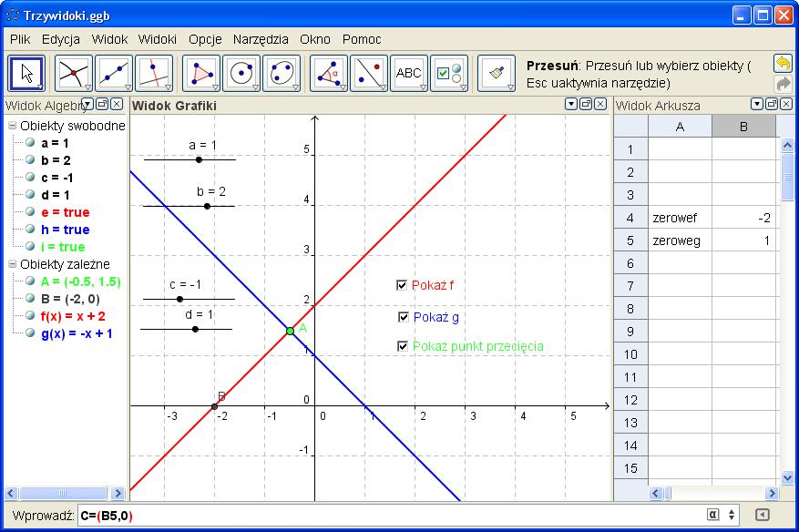Toggle visibility bullet of a = 1

click(30, 143)
